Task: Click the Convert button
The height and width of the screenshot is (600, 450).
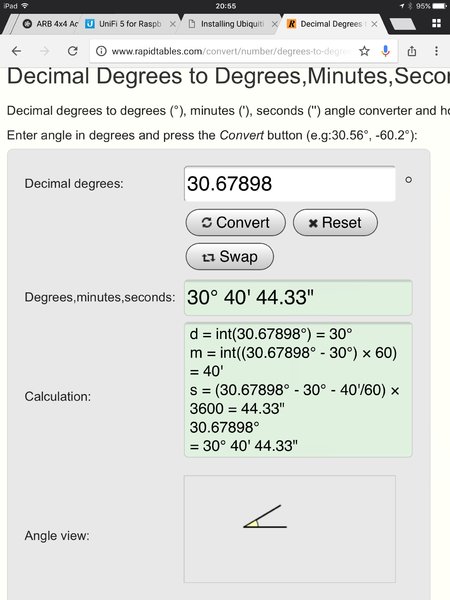Action: pos(235,222)
